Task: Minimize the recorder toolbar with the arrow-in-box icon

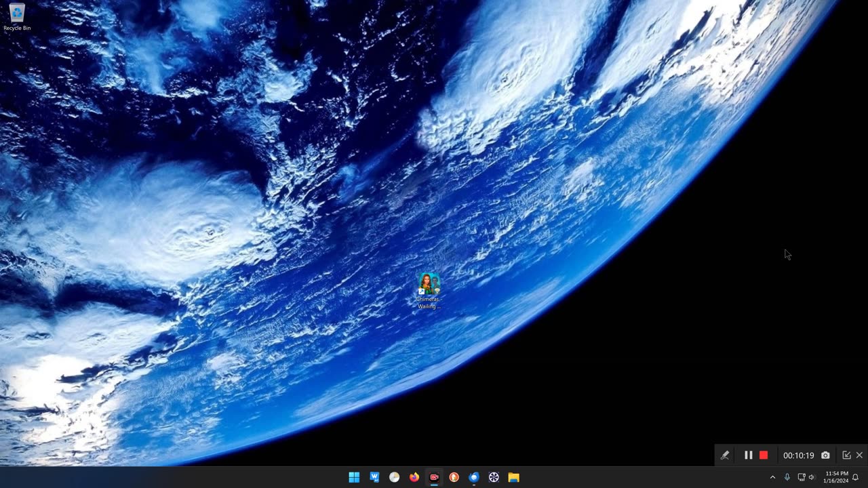Action: pyautogui.click(x=846, y=455)
